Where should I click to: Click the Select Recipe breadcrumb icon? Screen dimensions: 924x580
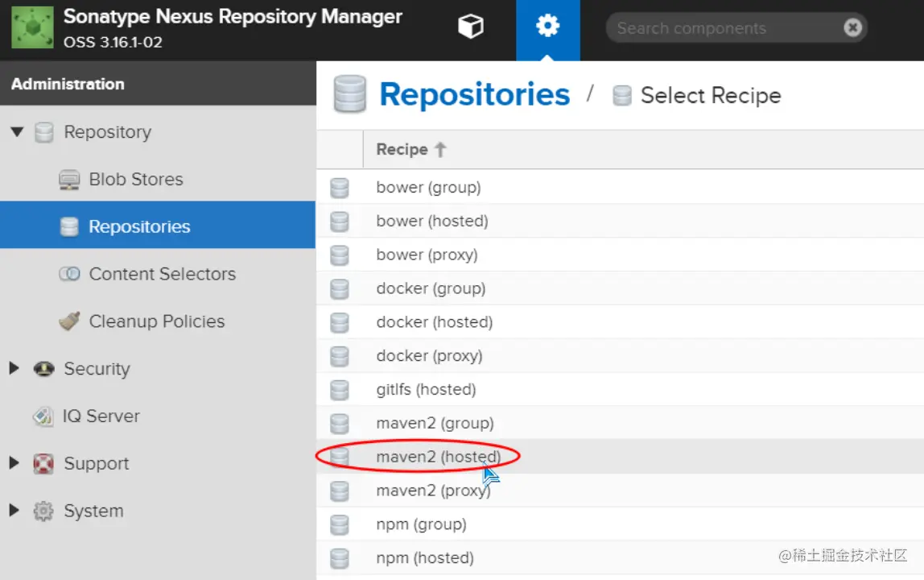(x=621, y=95)
